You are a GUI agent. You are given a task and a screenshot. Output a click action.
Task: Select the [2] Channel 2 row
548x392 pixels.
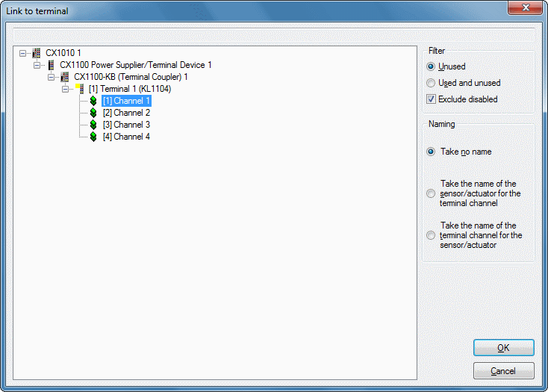(x=126, y=113)
